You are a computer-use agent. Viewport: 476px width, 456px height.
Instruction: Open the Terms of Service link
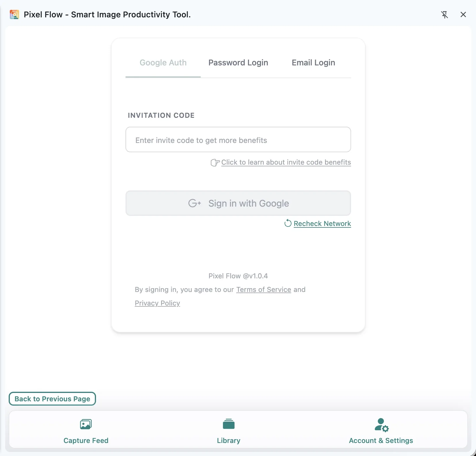[264, 290]
